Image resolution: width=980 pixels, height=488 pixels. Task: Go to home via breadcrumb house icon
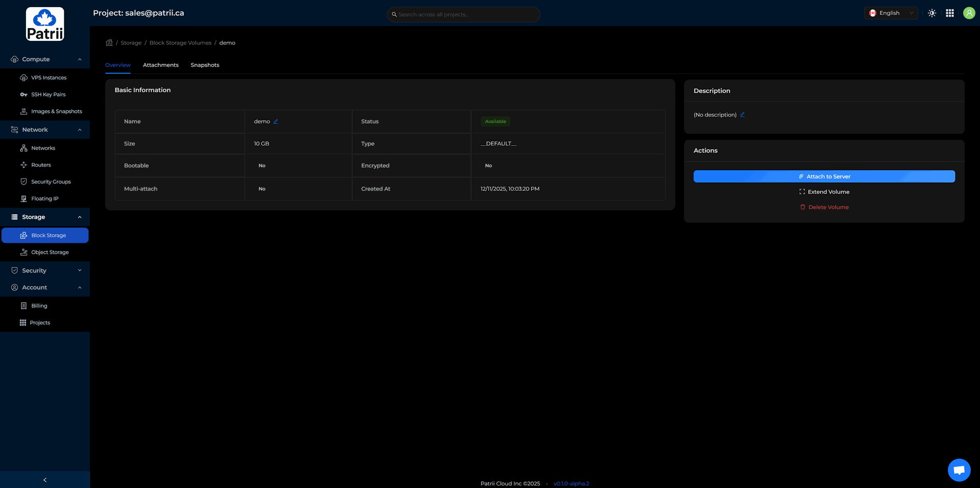pos(109,43)
